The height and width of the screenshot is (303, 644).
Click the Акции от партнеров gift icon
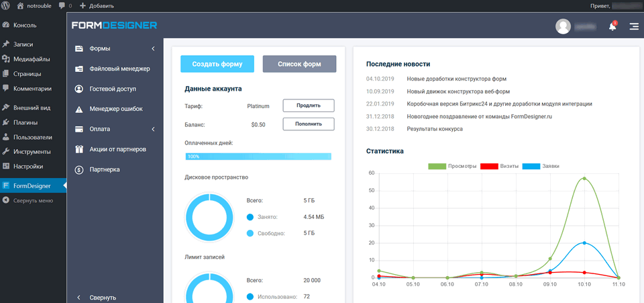pos(79,149)
